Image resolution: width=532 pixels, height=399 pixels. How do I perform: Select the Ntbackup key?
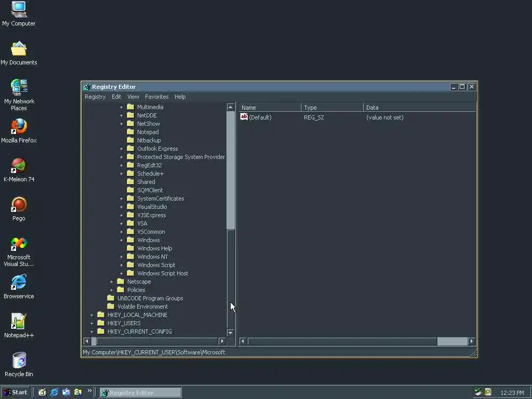point(149,140)
